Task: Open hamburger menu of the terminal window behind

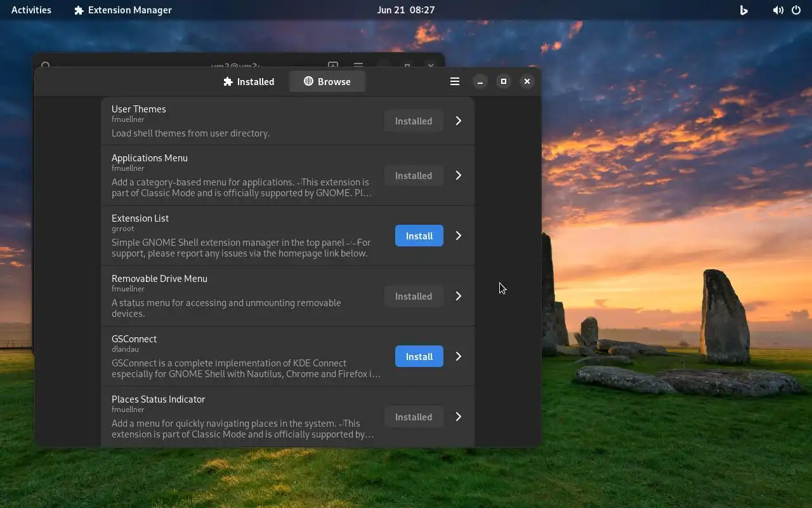Action: click(x=358, y=65)
